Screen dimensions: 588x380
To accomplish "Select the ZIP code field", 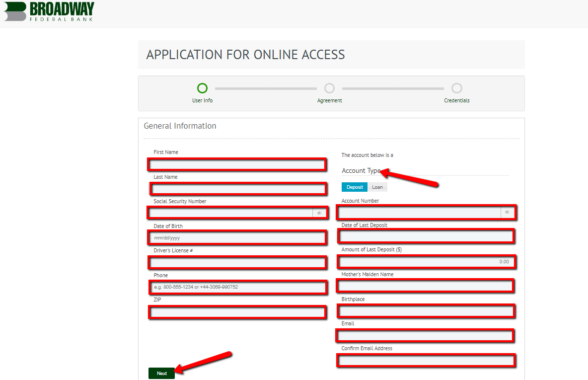I will click(237, 312).
